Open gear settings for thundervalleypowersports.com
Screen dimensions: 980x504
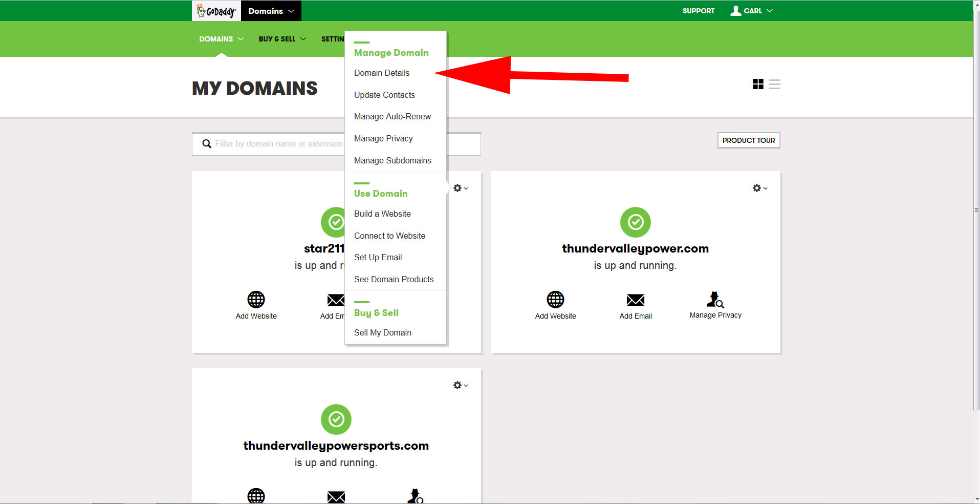(x=461, y=385)
